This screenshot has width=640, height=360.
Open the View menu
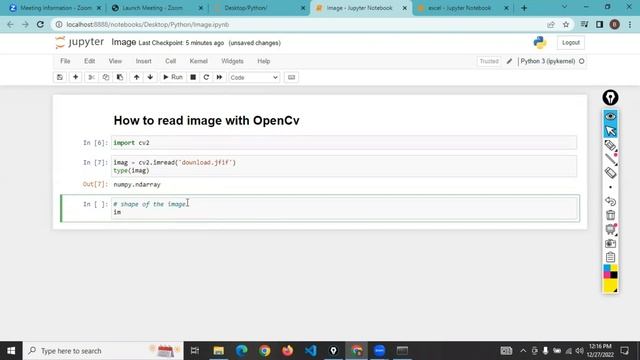tap(115, 61)
